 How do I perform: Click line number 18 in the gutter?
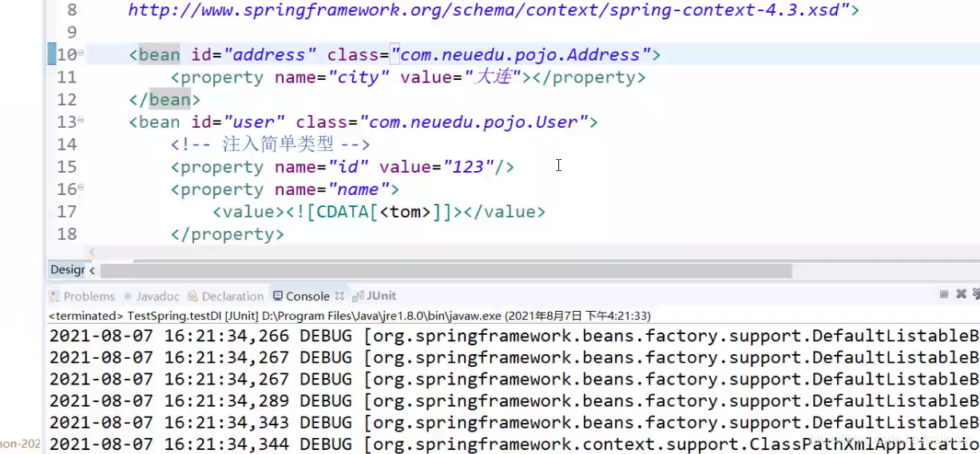click(x=66, y=234)
